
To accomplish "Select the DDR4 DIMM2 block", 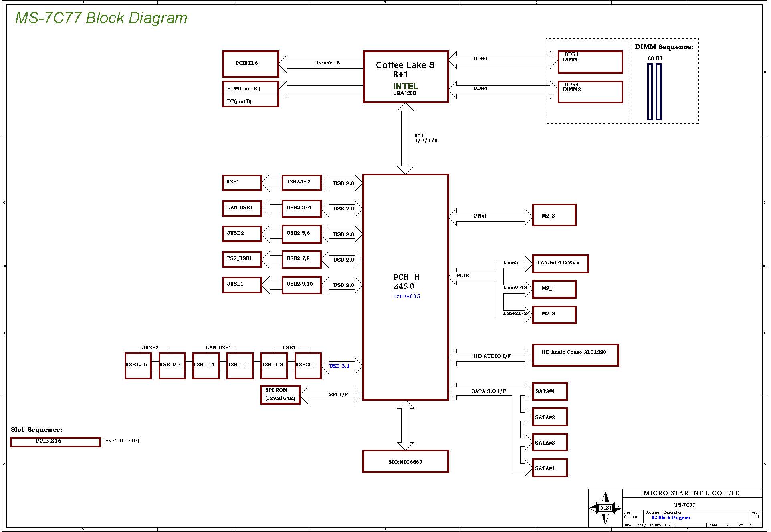I will pyautogui.click(x=590, y=92).
